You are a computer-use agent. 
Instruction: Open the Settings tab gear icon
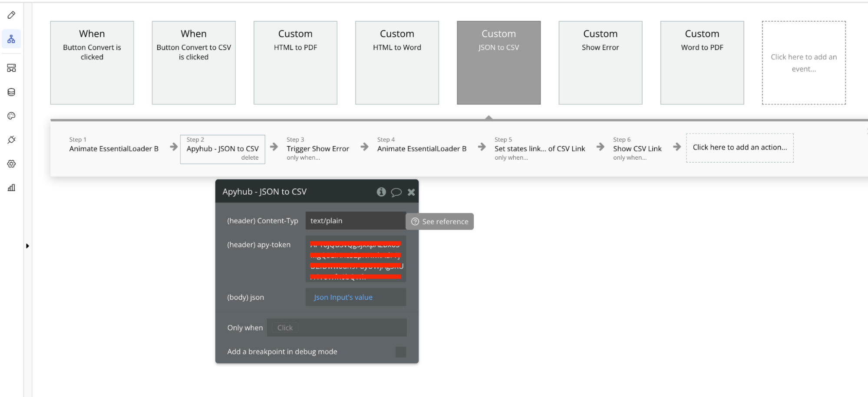pos(12,164)
